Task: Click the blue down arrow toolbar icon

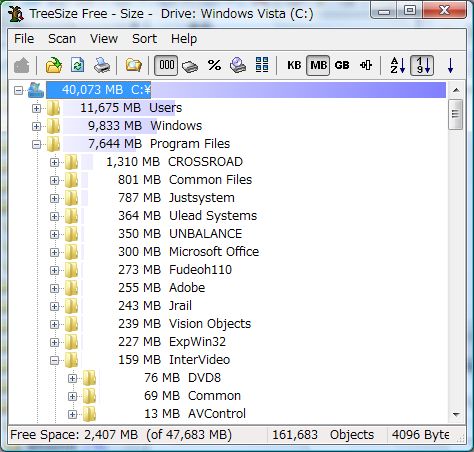Action: (x=451, y=65)
